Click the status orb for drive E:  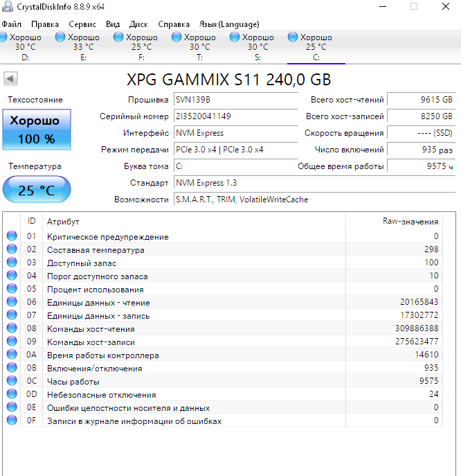coord(60,37)
